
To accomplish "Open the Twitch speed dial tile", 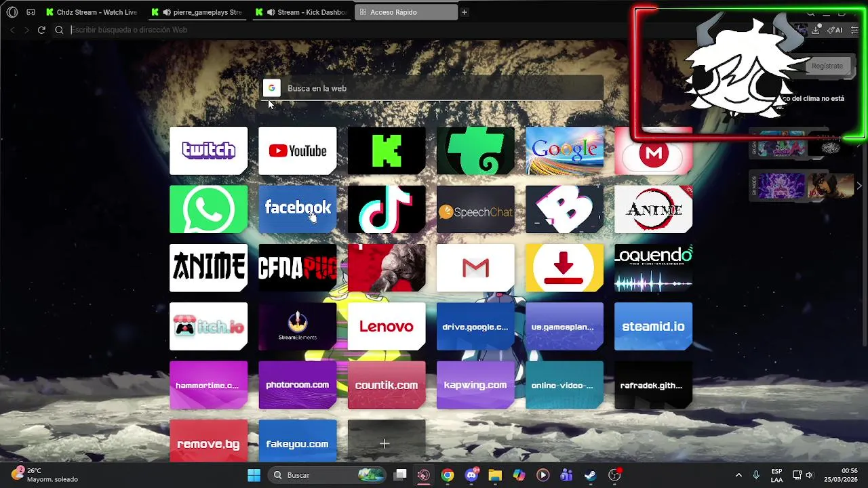I will (208, 150).
